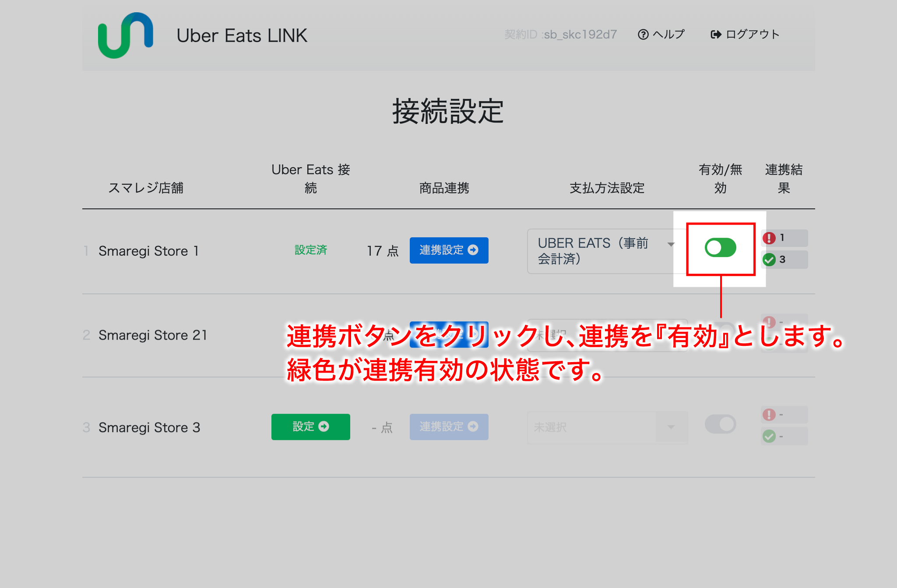
Task: Click the ログアウト logout link
Action: click(745, 34)
